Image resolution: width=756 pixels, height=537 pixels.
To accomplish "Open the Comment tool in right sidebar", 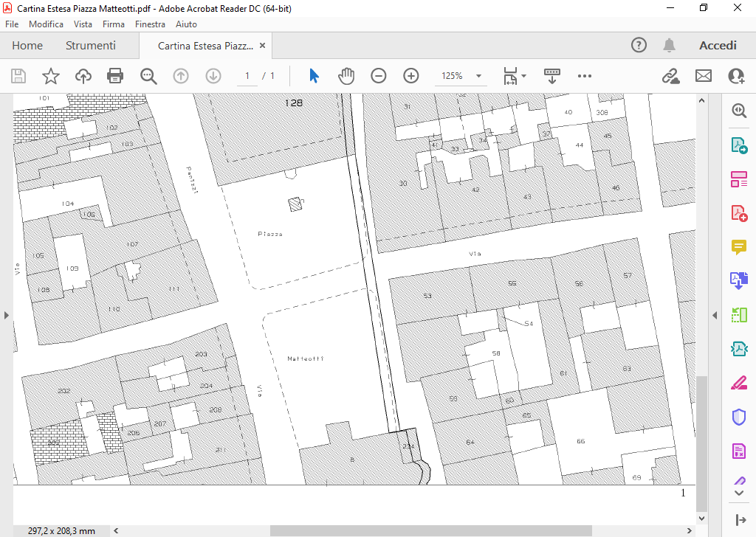I will click(x=738, y=246).
